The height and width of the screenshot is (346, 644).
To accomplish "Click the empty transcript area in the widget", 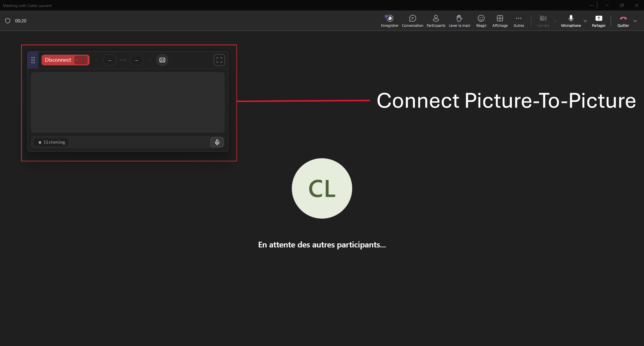I will pos(128,102).
